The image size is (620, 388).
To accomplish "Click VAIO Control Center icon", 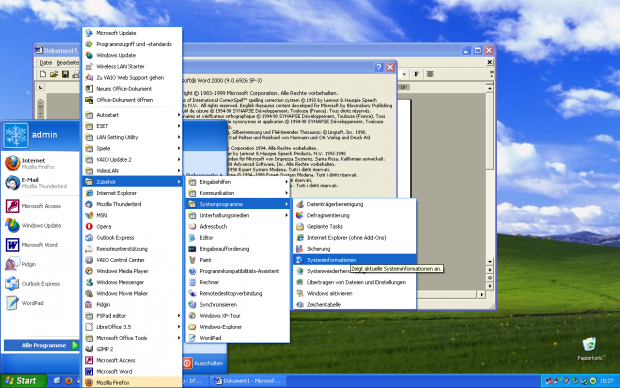I will (89, 260).
